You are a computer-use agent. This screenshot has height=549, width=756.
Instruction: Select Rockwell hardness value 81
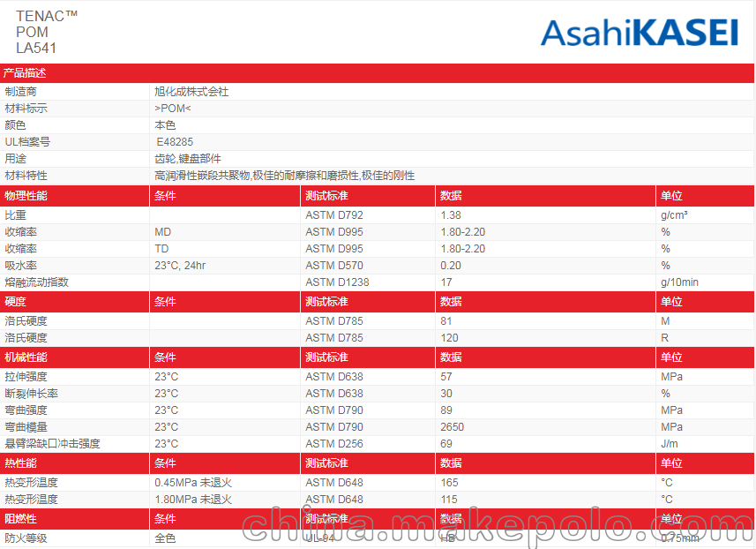[446, 321]
